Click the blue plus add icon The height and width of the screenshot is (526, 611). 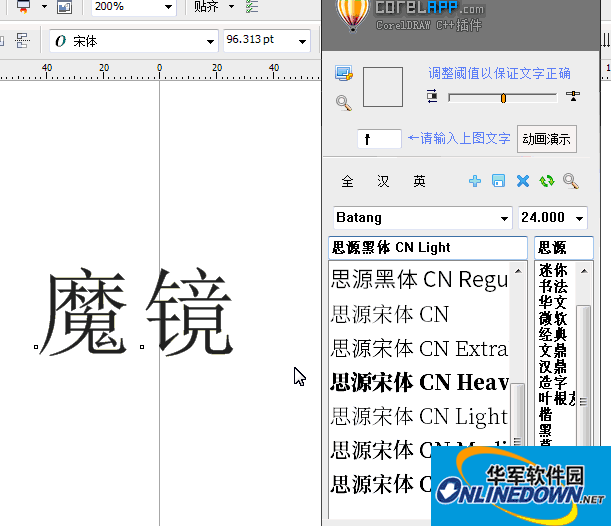pyautogui.click(x=475, y=181)
